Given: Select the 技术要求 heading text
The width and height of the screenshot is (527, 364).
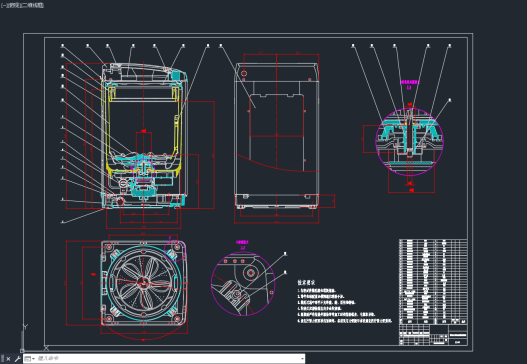Looking at the screenshot, I should (x=306, y=283).
